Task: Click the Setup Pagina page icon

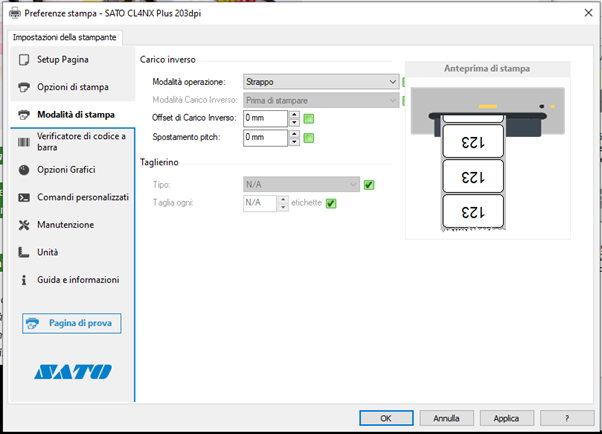Action: [x=24, y=60]
